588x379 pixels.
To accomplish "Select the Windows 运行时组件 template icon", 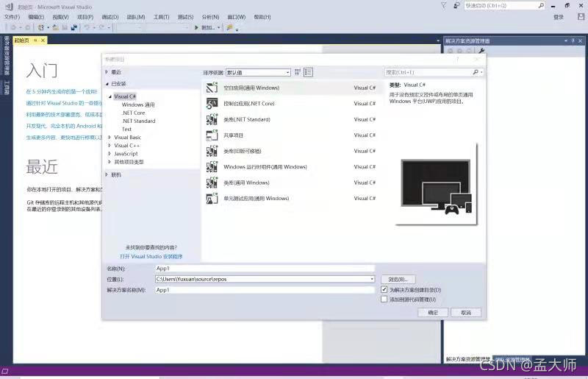I will [x=212, y=166].
